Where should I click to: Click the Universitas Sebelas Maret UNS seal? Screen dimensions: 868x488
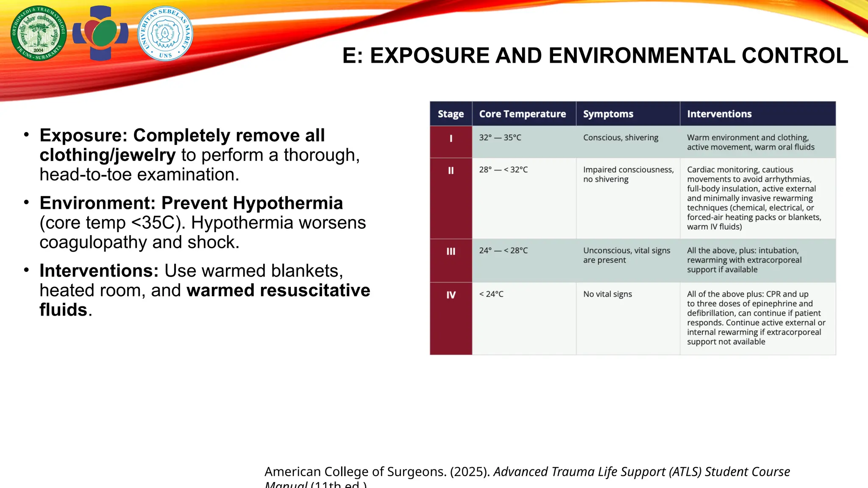(x=165, y=33)
